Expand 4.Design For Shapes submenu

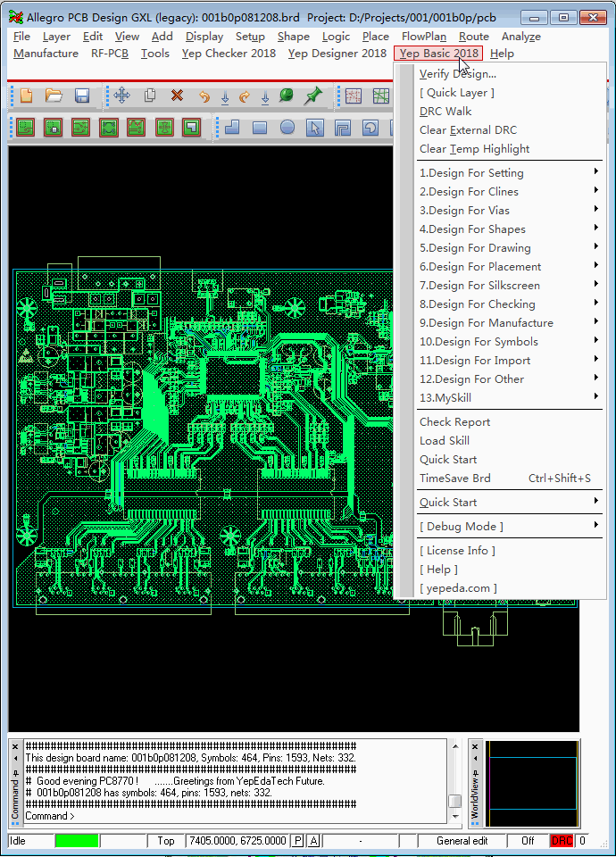[510, 229]
